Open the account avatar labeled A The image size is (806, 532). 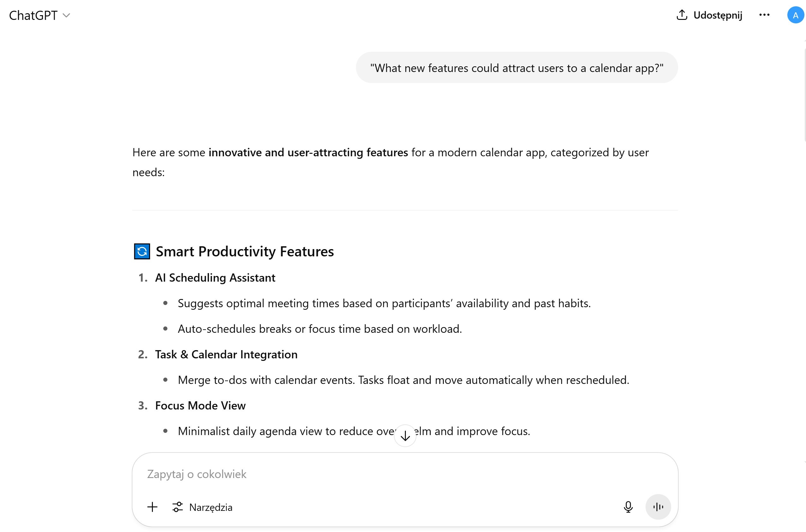pyautogui.click(x=795, y=15)
